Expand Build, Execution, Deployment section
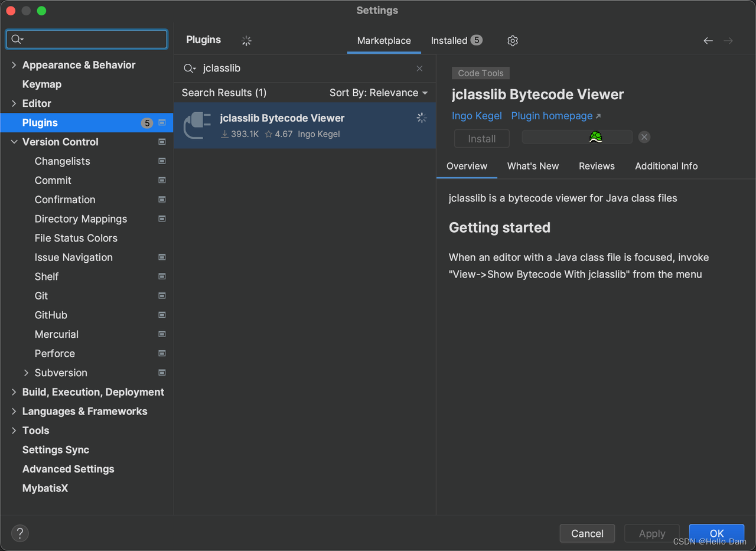 14,392
